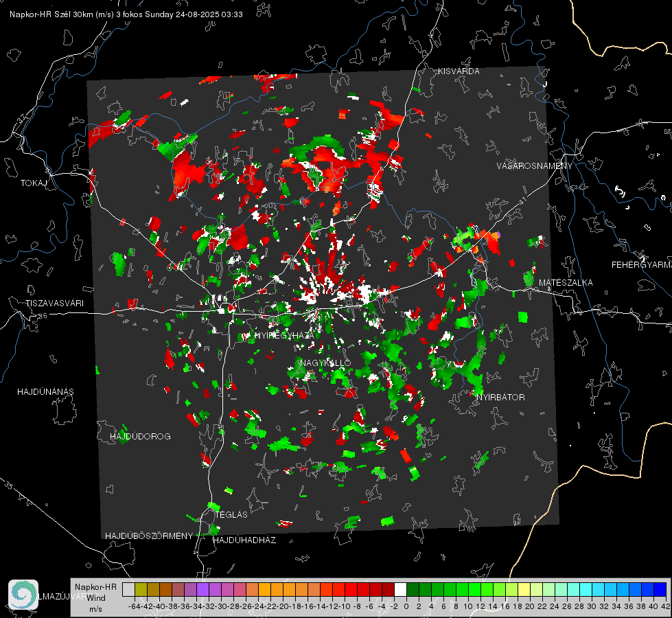Select the HAJDÚHADHÁZ town label

point(244,540)
